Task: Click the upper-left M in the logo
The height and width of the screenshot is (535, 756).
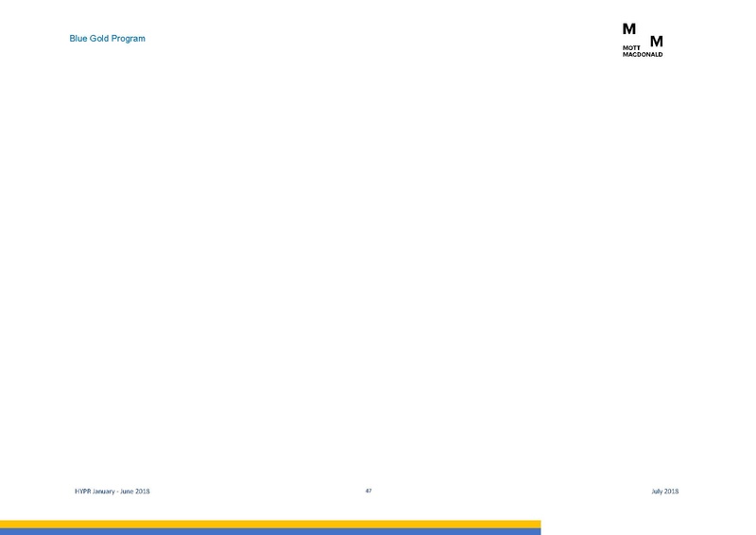Action: (x=628, y=29)
